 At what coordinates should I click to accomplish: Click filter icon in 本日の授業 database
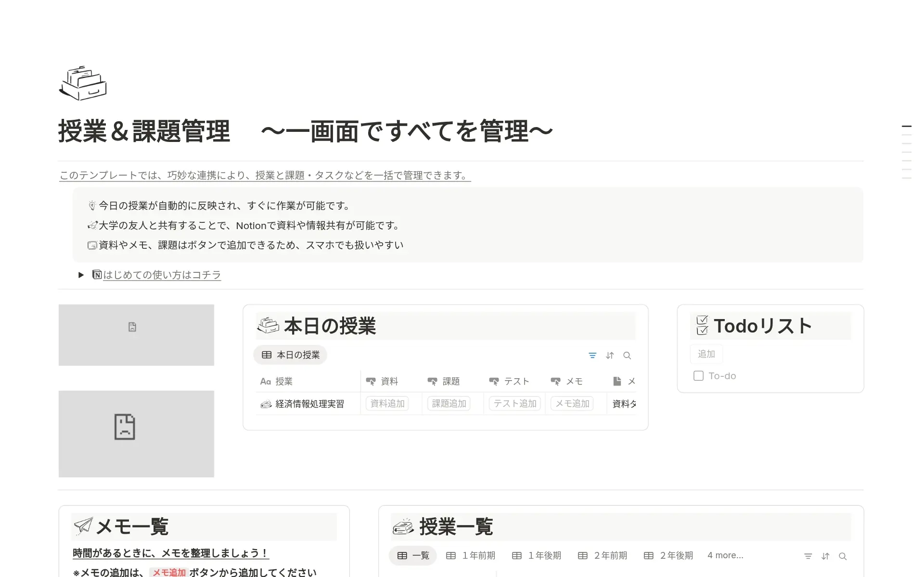(x=592, y=356)
